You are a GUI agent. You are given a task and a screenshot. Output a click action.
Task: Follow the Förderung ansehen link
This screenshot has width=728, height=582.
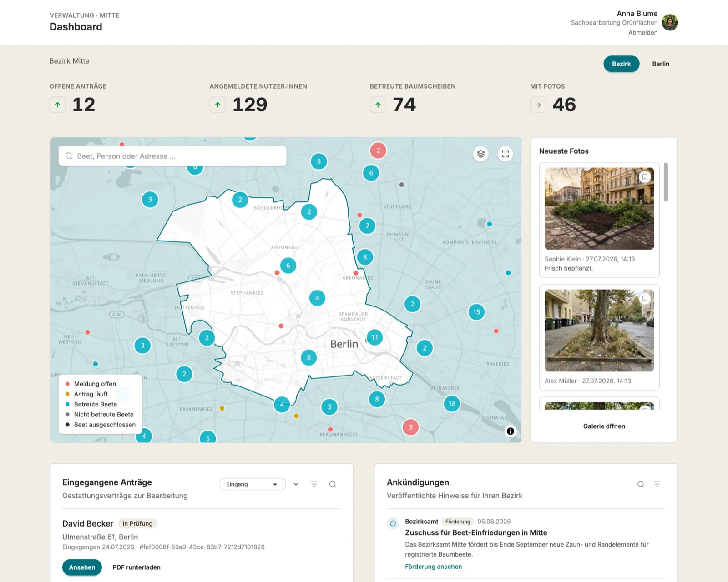click(x=433, y=567)
